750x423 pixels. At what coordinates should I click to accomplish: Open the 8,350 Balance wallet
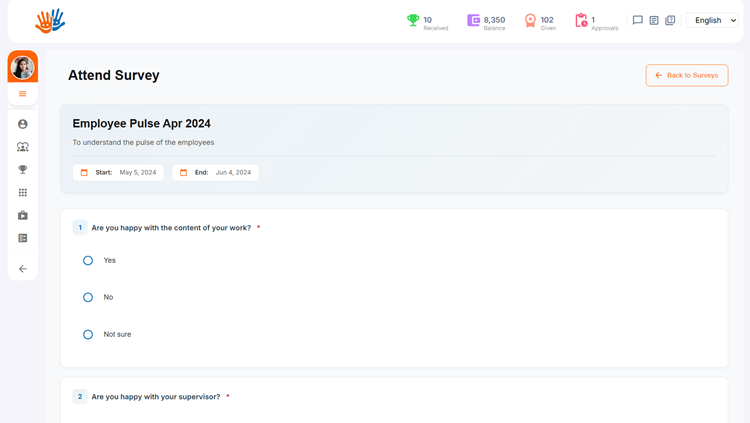pos(486,22)
